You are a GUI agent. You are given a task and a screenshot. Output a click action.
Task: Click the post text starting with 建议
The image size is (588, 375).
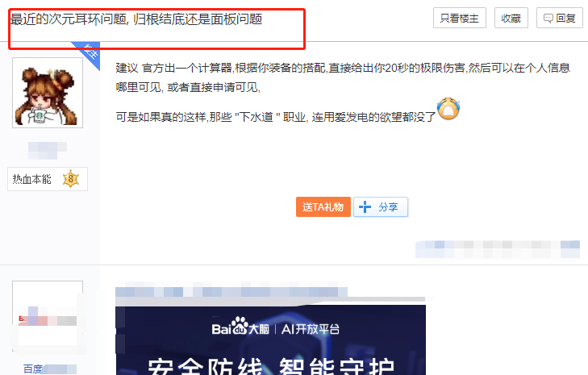(x=343, y=77)
